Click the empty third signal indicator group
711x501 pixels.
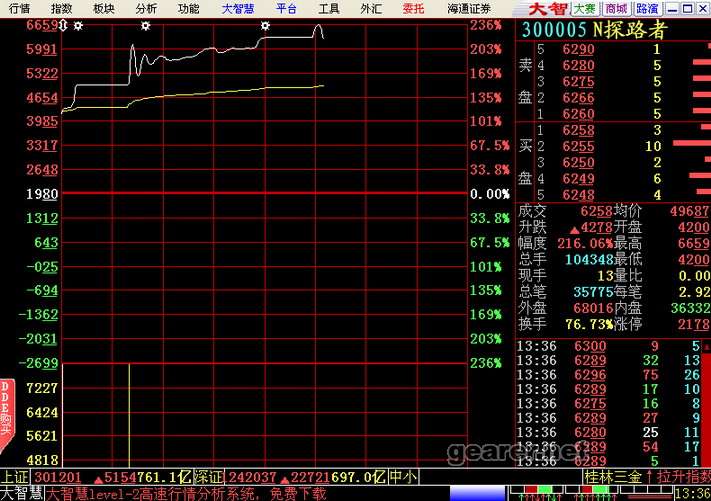tap(648, 493)
